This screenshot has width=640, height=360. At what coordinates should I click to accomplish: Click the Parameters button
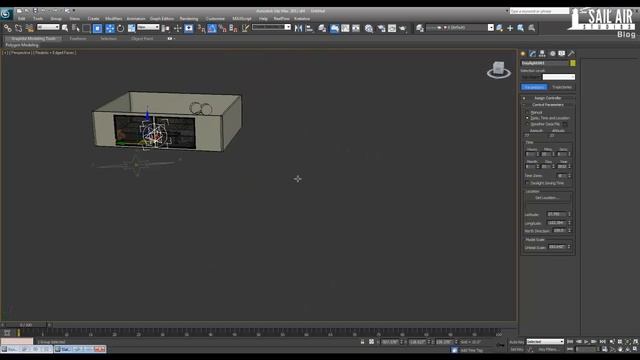(x=534, y=87)
